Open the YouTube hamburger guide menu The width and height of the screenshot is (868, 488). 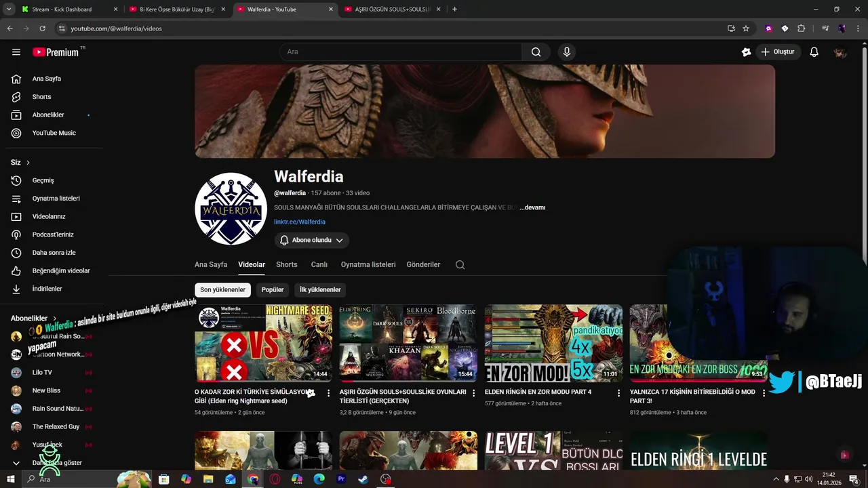[x=16, y=52]
